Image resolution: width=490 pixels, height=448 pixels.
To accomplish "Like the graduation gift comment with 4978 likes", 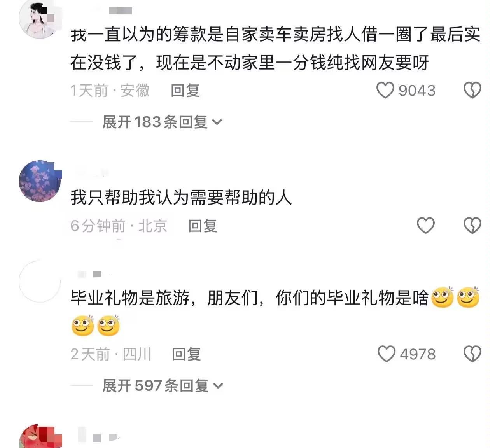I will [x=387, y=354].
